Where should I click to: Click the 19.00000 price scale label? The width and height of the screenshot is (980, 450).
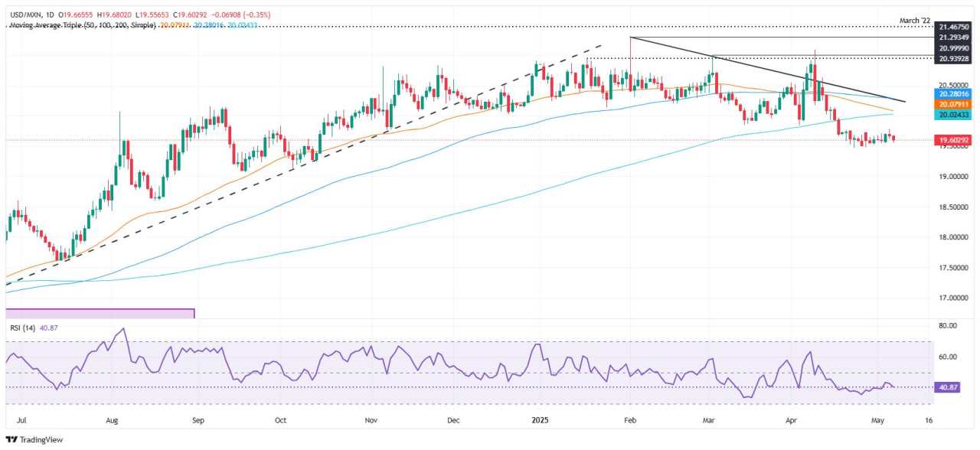pyautogui.click(x=955, y=177)
